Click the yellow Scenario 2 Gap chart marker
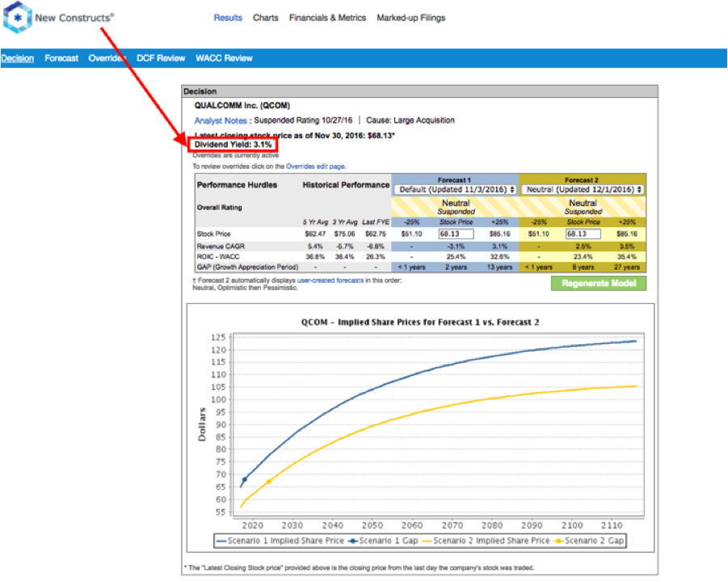Image resolution: width=728 pixels, height=582 pixels. 269,482
